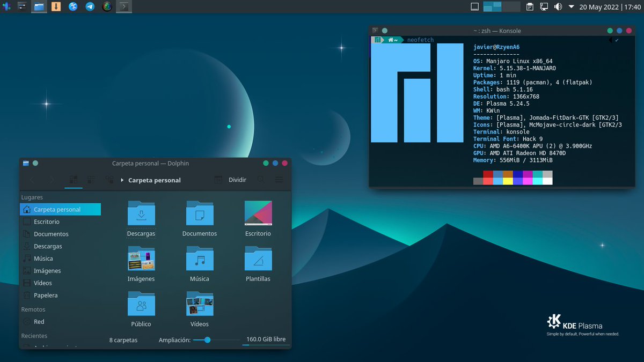Viewport: 644px width, 362px height.
Task: Launch the orange download manager icon
Action: tap(56, 7)
